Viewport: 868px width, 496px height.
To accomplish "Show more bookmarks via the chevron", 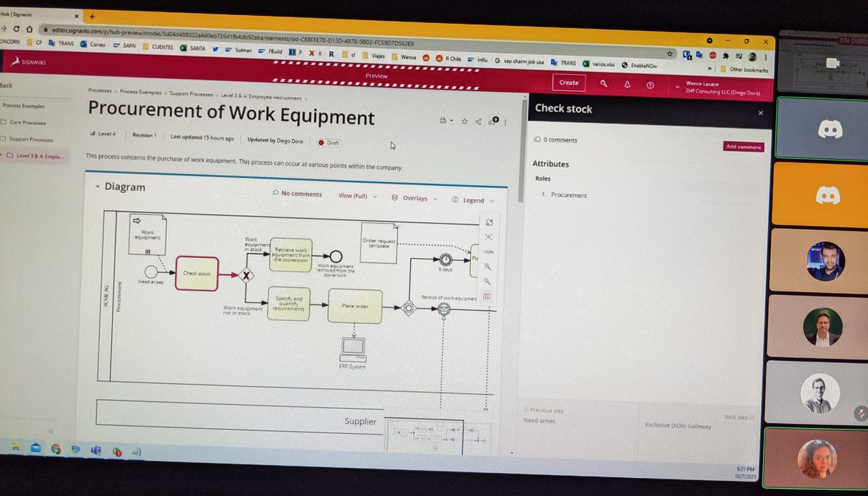I will [710, 68].
